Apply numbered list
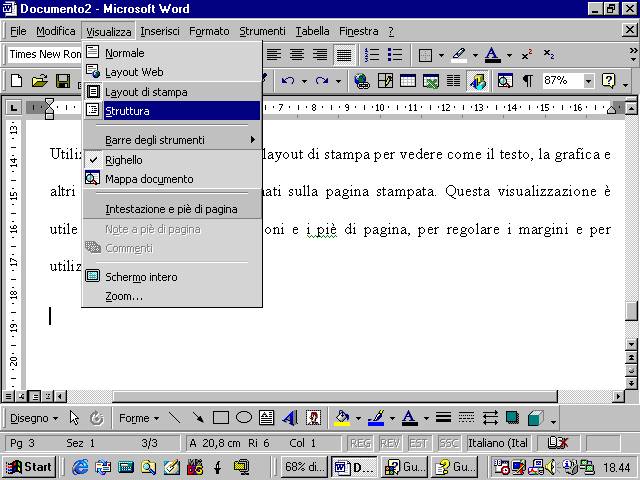Image resolution: width=640 pixels, height=480 pixels. pyautogui.click(x=372, y=55)
